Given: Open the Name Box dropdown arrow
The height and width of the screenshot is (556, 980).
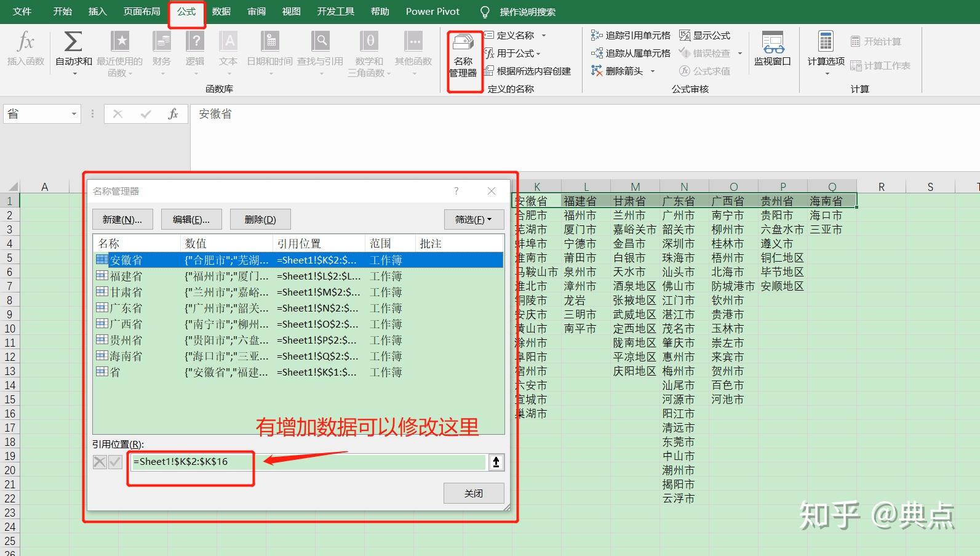Looking at the screenshot, I should 74,114.
